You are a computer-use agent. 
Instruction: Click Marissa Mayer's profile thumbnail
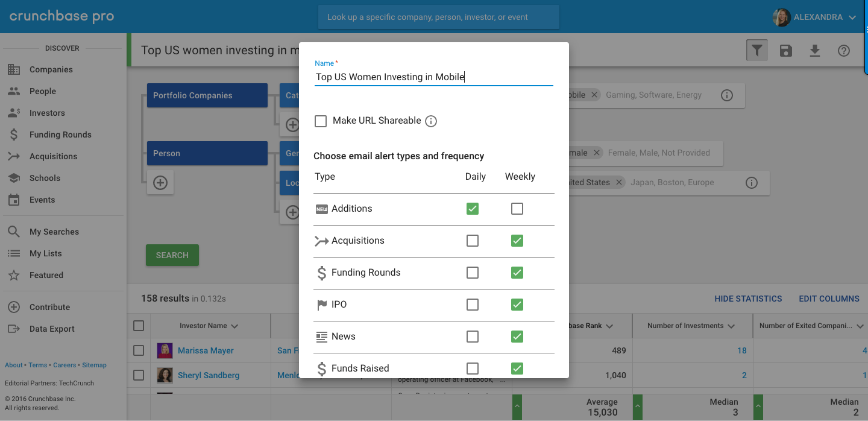pyautogui.click(x=165, y=350)
